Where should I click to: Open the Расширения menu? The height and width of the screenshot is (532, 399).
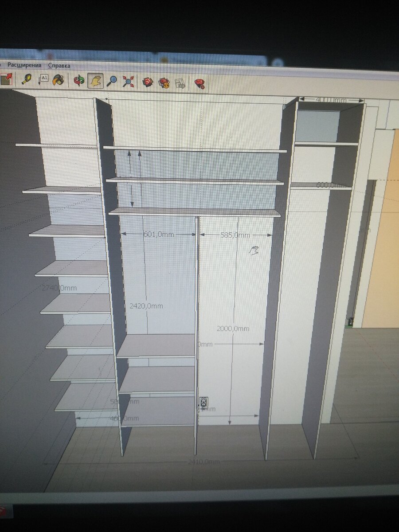[x=24, y=65]
